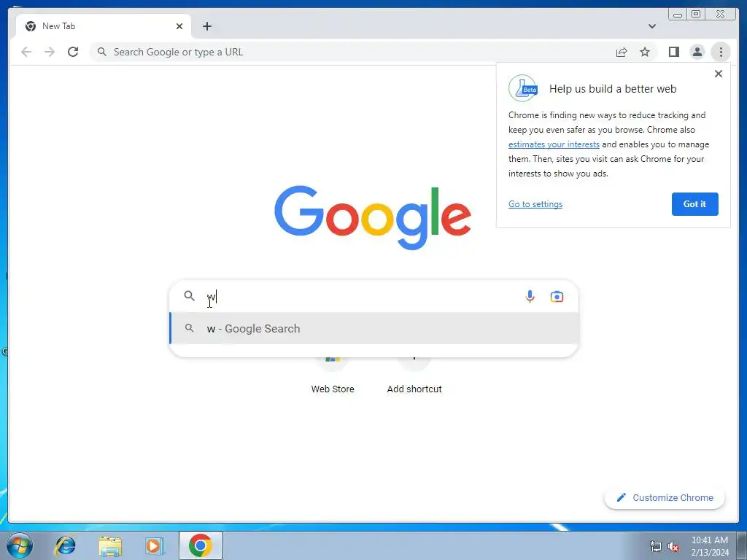Screen dimensions: 747x560
Task: Select the New Tab tab
Action: [104, 26]
